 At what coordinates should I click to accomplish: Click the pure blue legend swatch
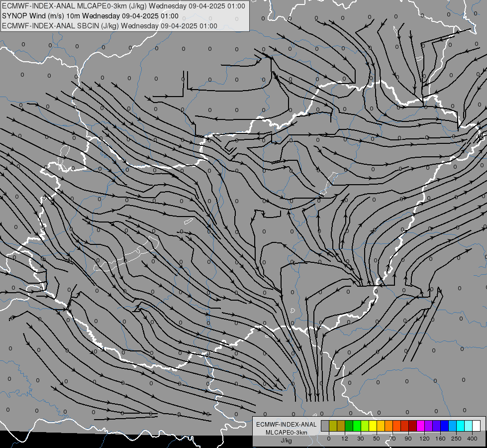(x=445, y=426)
